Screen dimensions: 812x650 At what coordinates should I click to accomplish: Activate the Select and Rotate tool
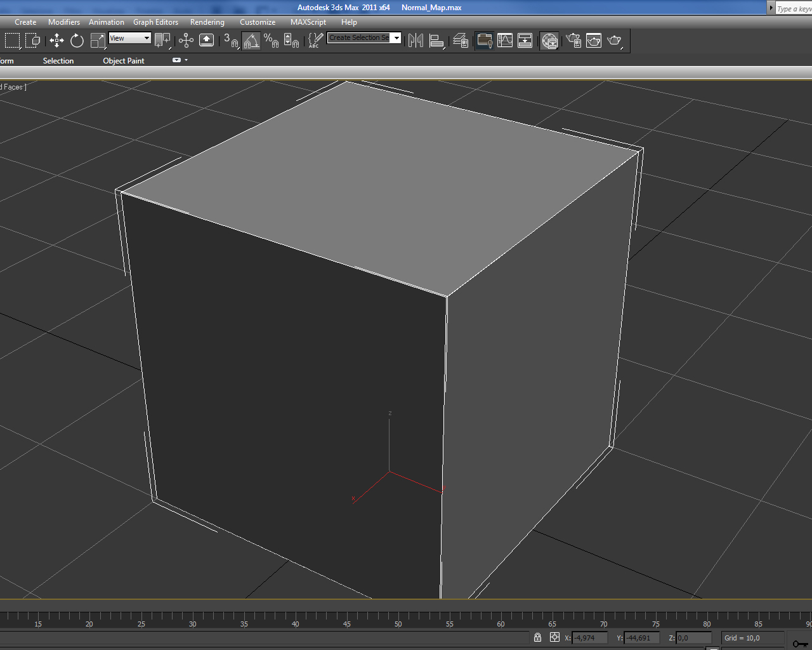77,41
